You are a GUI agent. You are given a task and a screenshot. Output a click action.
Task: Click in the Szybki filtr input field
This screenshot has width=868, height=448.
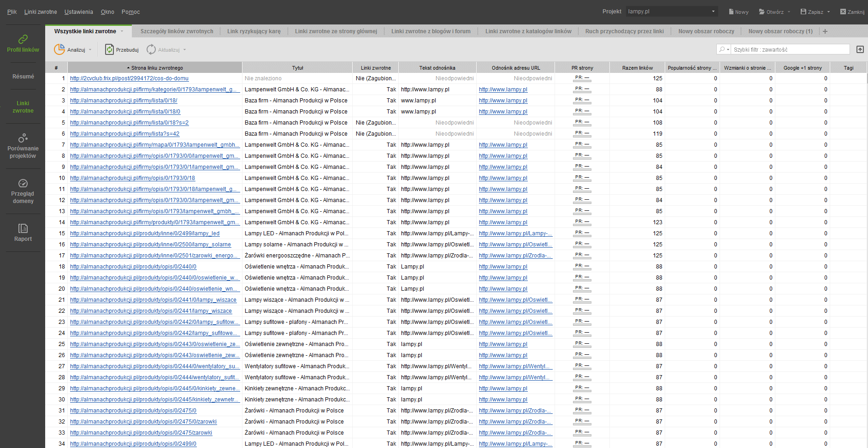[x=790, y=49]
